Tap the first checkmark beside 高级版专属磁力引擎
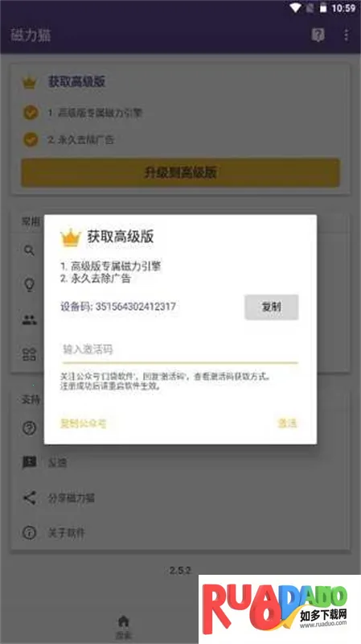 tap(31, 113)
